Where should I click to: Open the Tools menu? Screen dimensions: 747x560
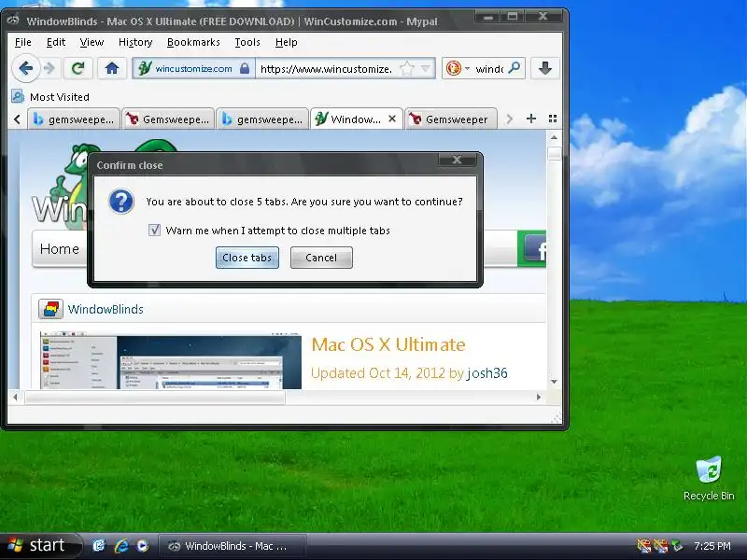247,42
